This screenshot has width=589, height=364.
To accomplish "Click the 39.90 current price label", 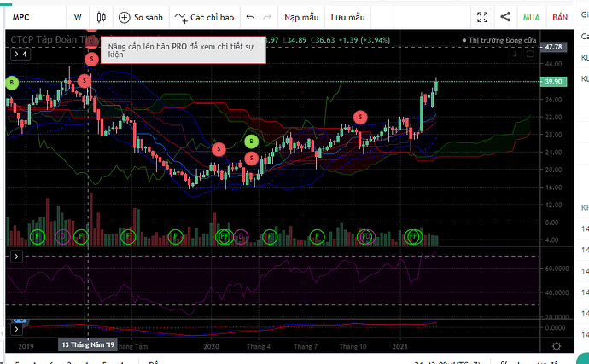I will point(553,82).
